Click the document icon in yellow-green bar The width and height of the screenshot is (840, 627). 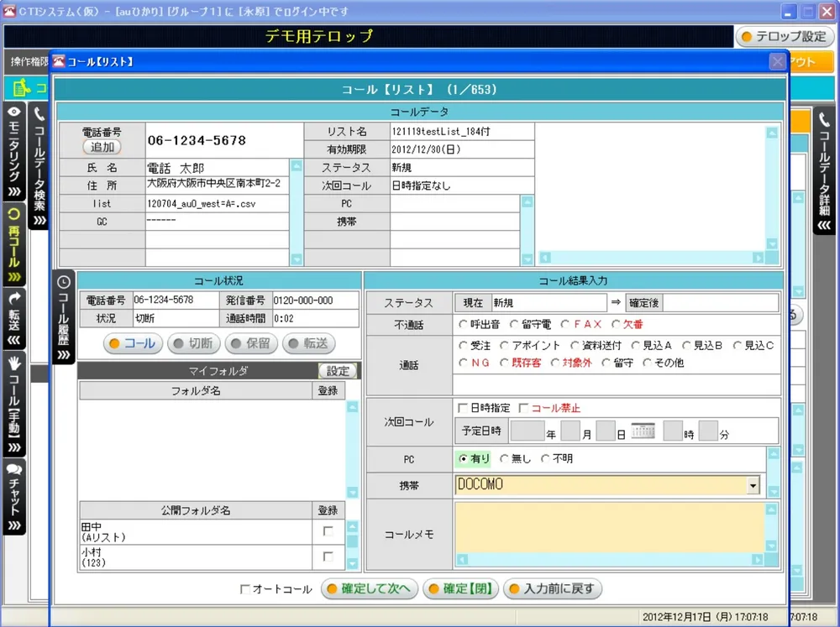pyautogui.click(x=20, y=87)
